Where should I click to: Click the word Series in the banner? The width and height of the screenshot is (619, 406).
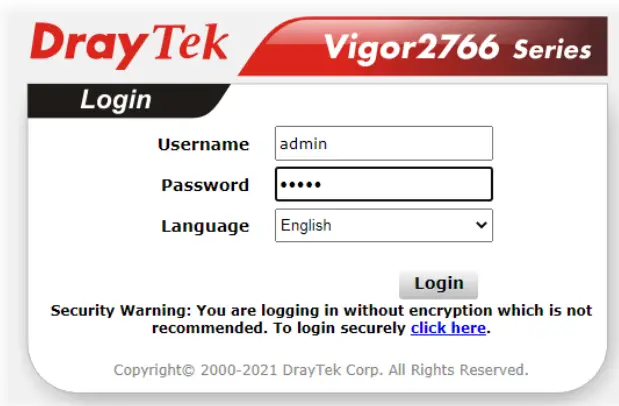click(x=552, y=50)
